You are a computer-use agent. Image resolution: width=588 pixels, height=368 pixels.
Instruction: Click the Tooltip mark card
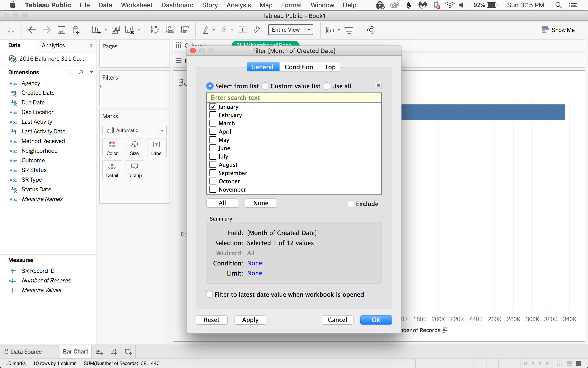point(134,170)
